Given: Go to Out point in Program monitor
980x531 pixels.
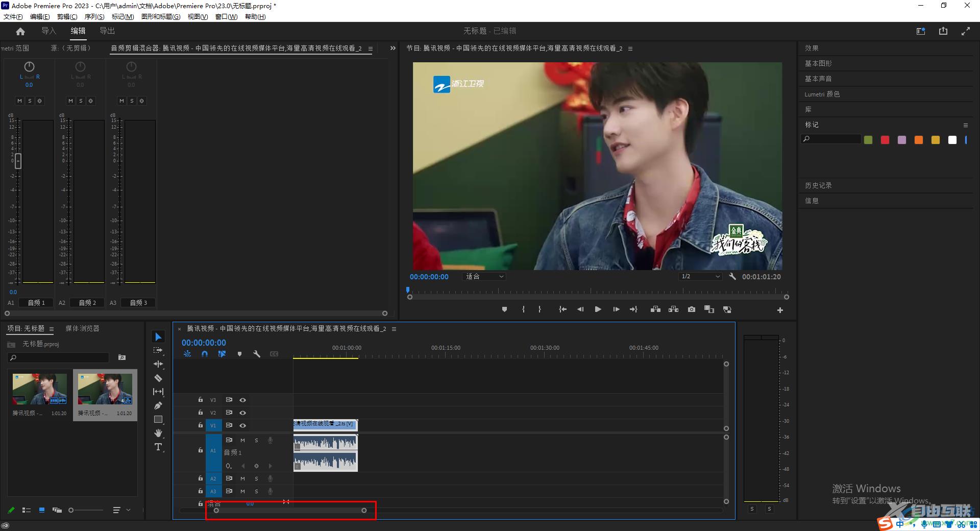Looking at the screenshot, I should pyautogui.click(x=633, y=309).
